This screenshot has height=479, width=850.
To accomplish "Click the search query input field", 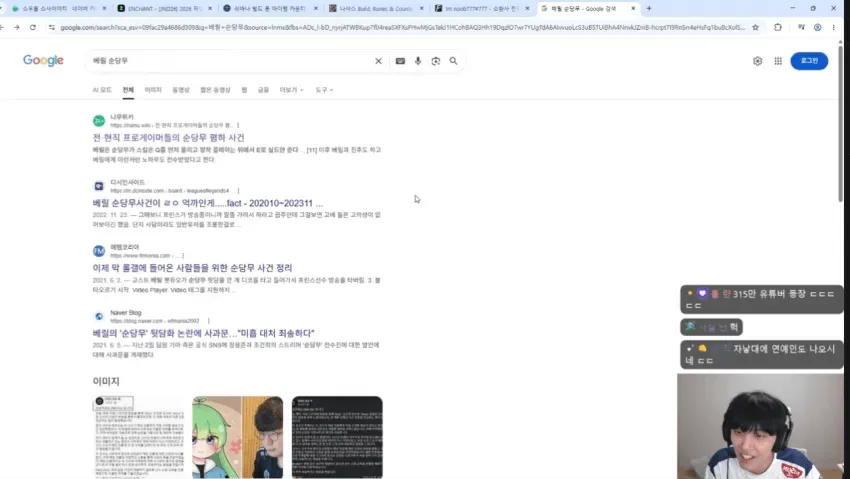I will [230, 61].
